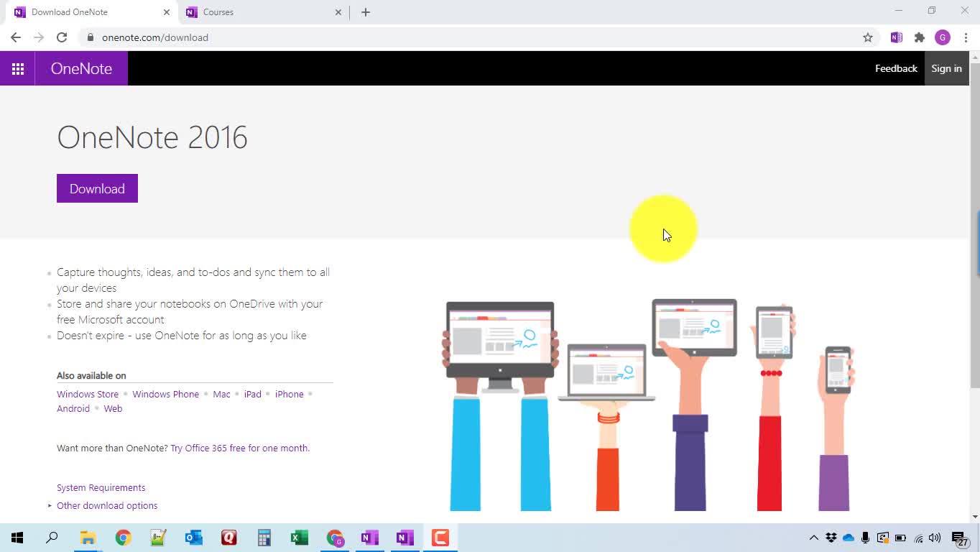This screenshot has height=552, width=980.
Task: Open the Office app launcher grid
Action: click(17, 68)
